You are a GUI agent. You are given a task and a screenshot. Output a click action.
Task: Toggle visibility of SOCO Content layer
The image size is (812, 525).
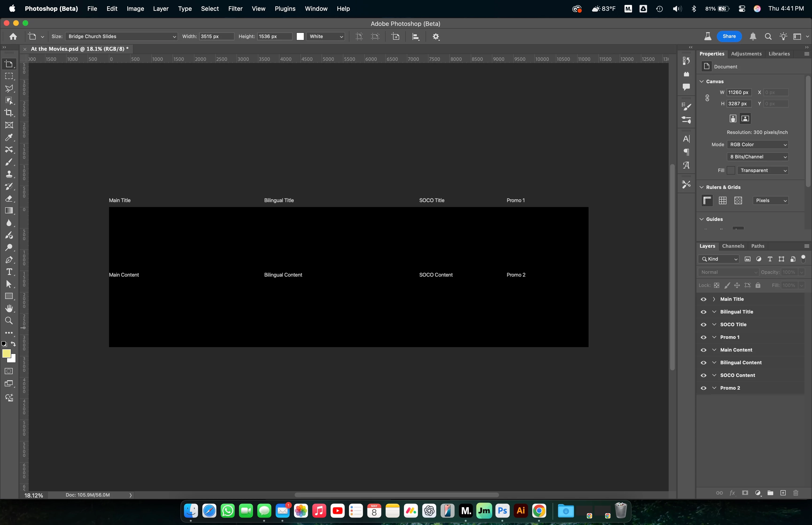coord(703,375)
